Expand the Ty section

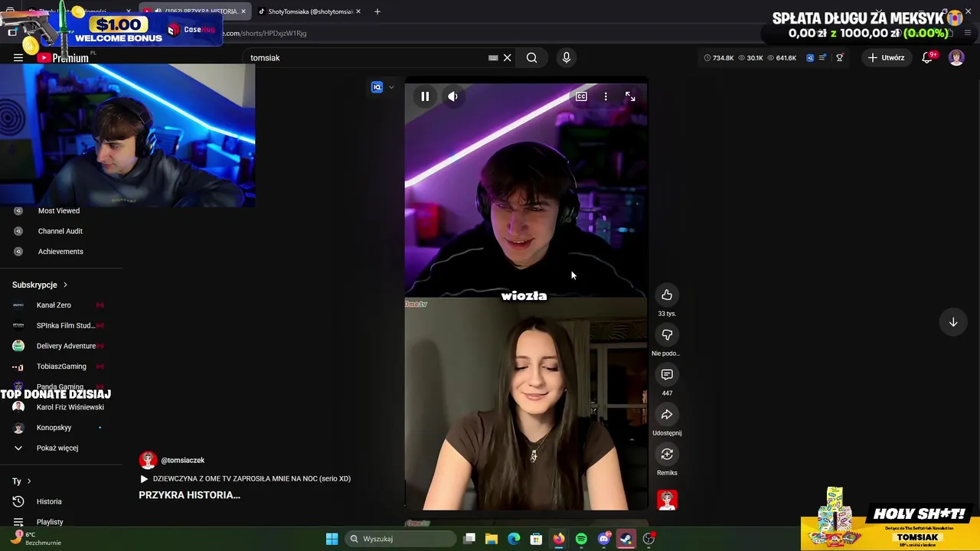coord(21,481)
